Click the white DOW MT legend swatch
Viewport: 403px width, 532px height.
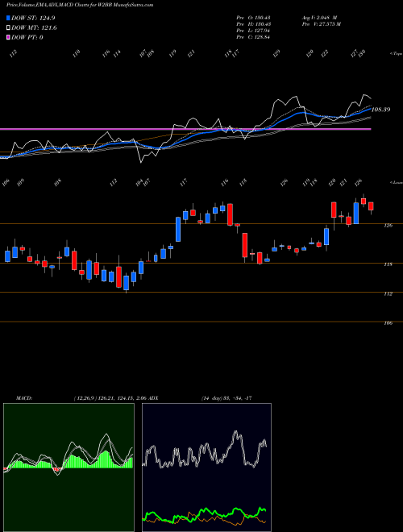pyautogui.click(x=8, y=28)
